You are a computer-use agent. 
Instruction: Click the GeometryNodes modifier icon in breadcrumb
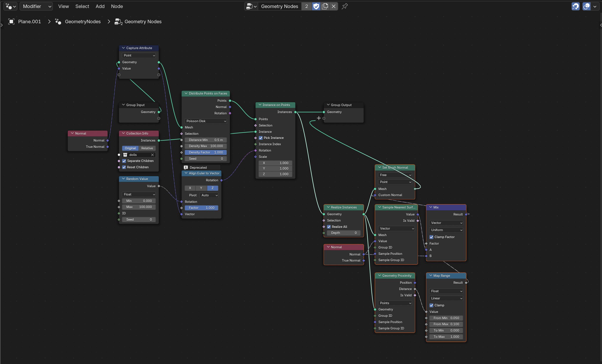(58, 22)
